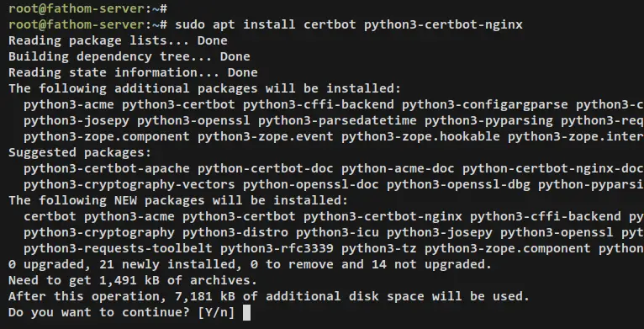The height and width of the screenshot is (329, 644).
Task: Click 'Do you want to continue?' prompt text
Action: 99,312
